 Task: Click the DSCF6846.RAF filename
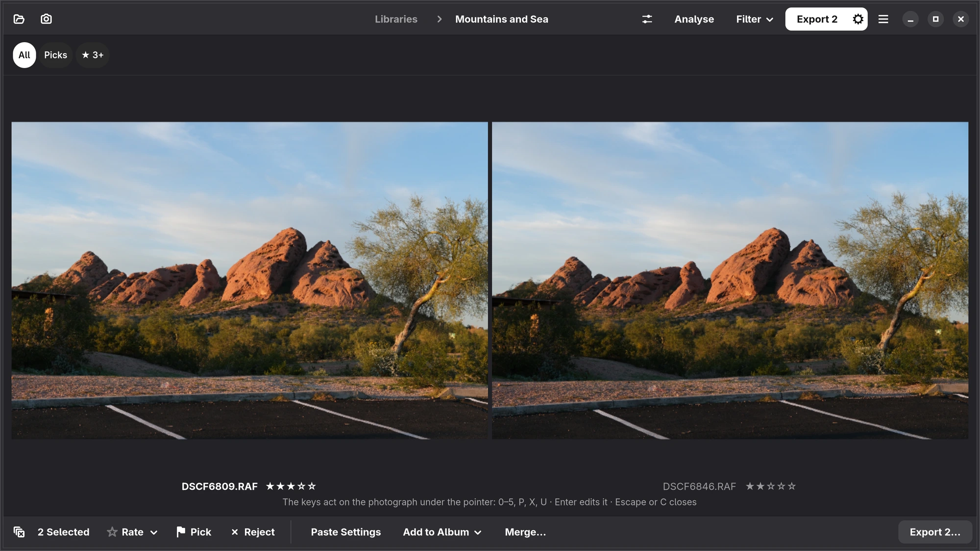tap(699, 486)
